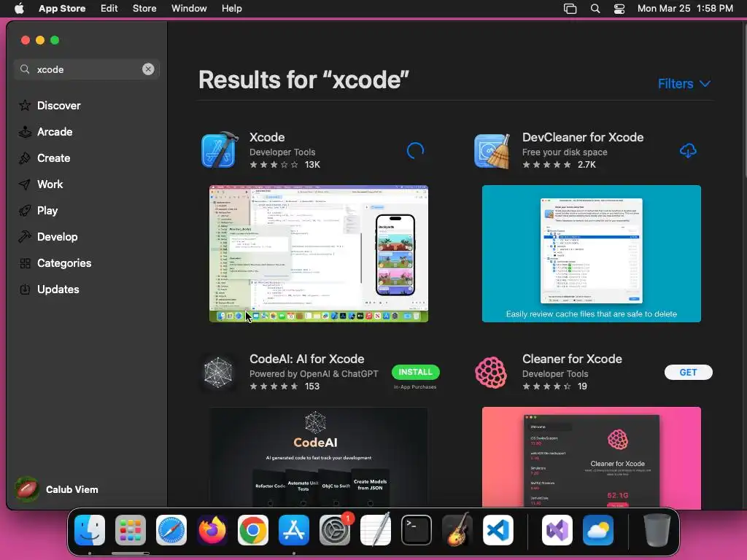Click the date and time clock
Image resolution: width=747 pixels, height=560 pixels.
[685, 8]
